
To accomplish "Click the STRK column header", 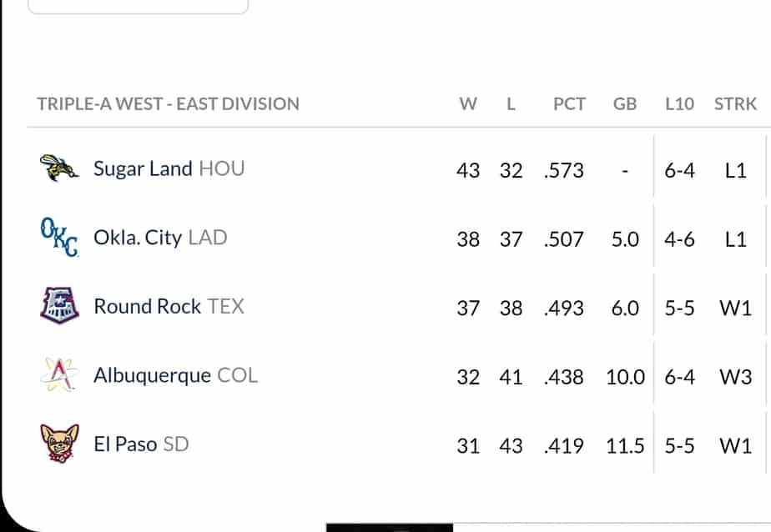I will [736, 103].
